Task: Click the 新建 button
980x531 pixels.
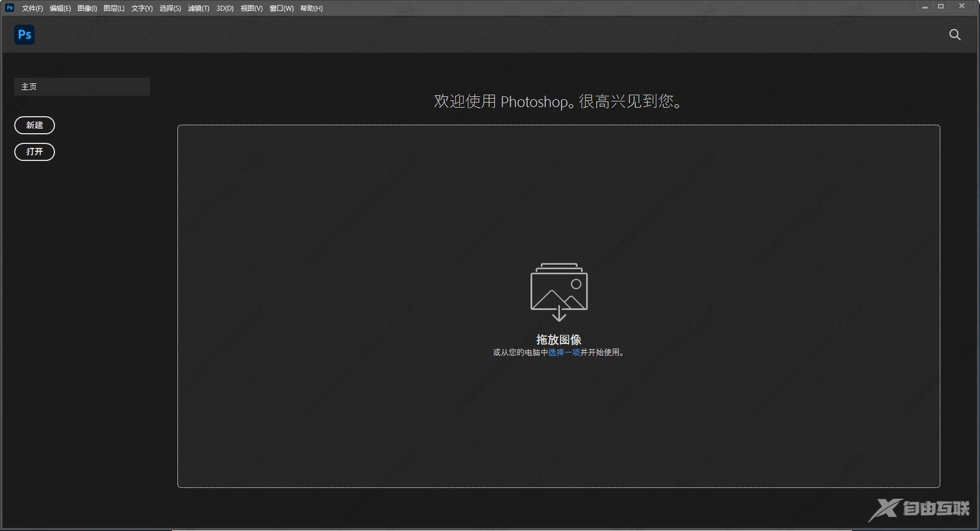Action: coord(35,125)
